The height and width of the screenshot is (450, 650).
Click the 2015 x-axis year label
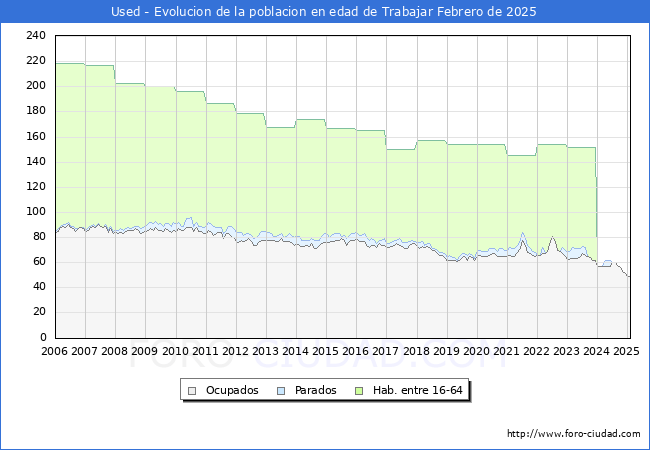coord(325,351)
